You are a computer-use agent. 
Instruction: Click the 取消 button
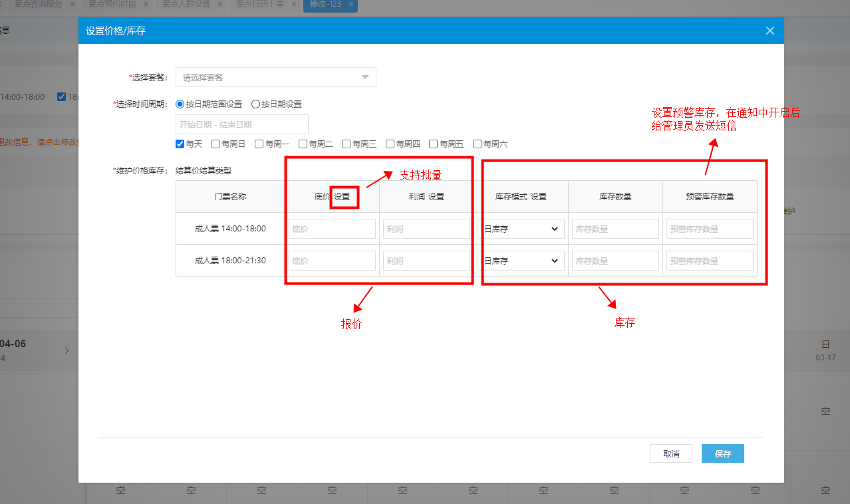(671, 453)
